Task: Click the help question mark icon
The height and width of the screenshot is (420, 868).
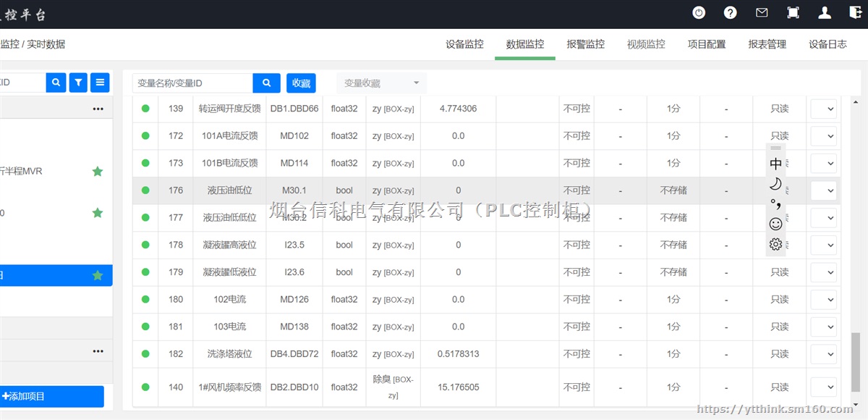Action: coord(730,12)
